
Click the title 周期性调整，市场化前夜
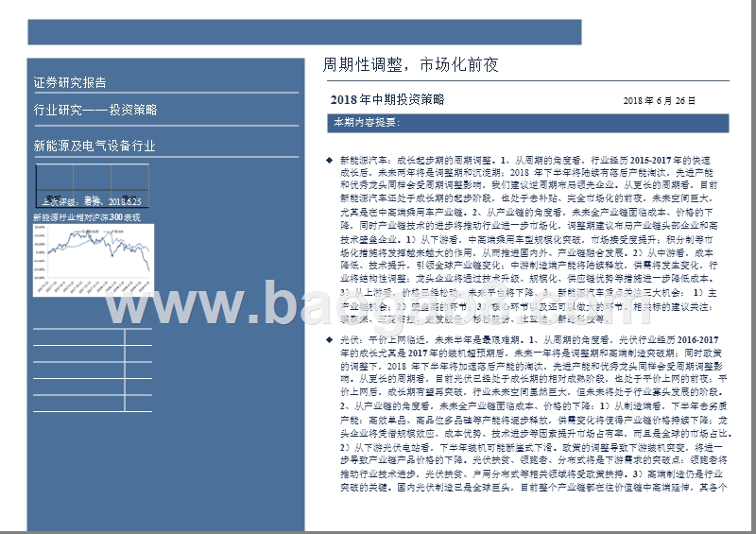(x=410, y=64)
